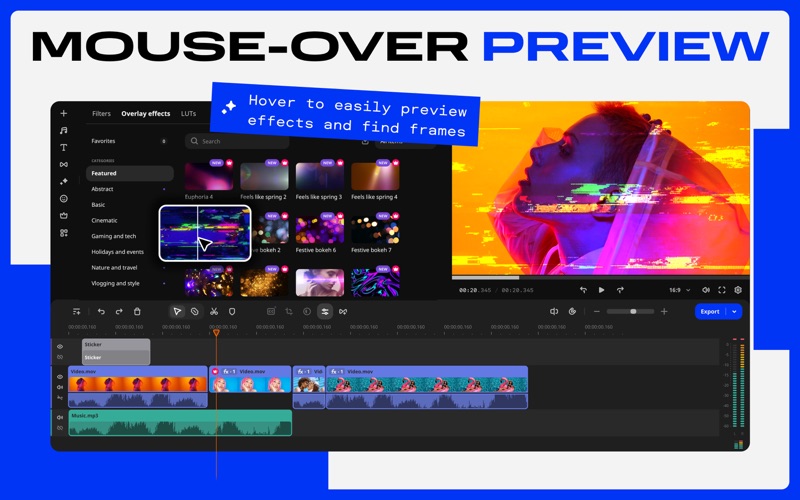Open the Export options arrow

(734, 311)
